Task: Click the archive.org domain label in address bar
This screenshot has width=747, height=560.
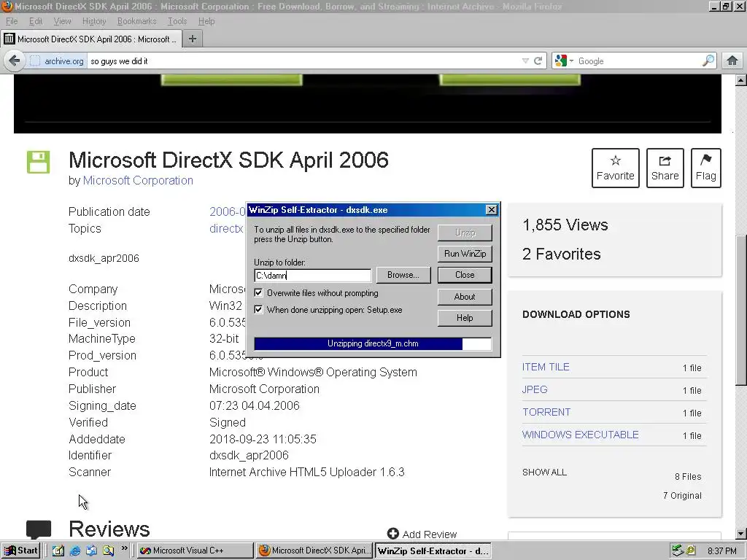Action: 64,61
